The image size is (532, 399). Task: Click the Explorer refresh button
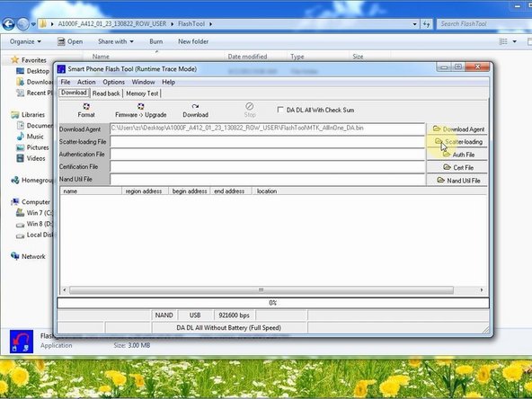[x=427, y=24]
